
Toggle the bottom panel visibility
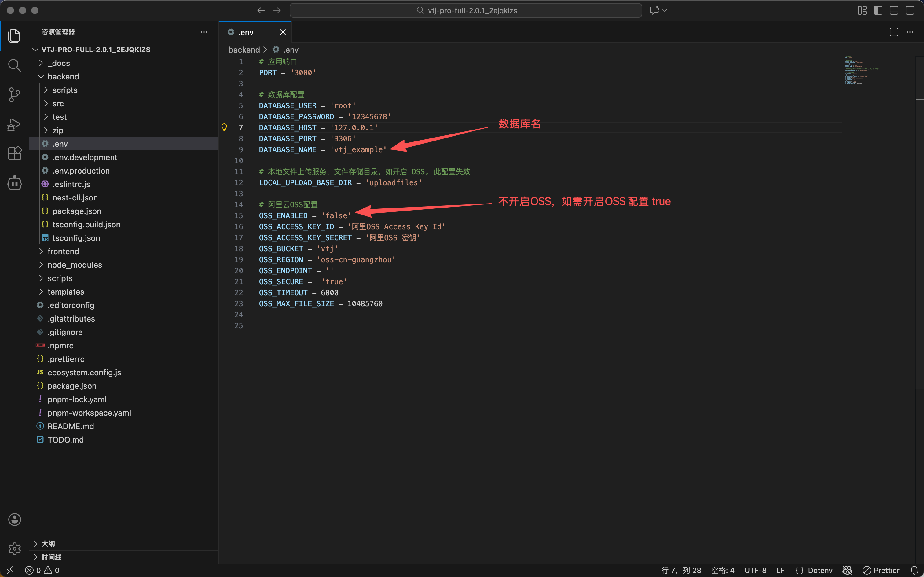(894, 10)
